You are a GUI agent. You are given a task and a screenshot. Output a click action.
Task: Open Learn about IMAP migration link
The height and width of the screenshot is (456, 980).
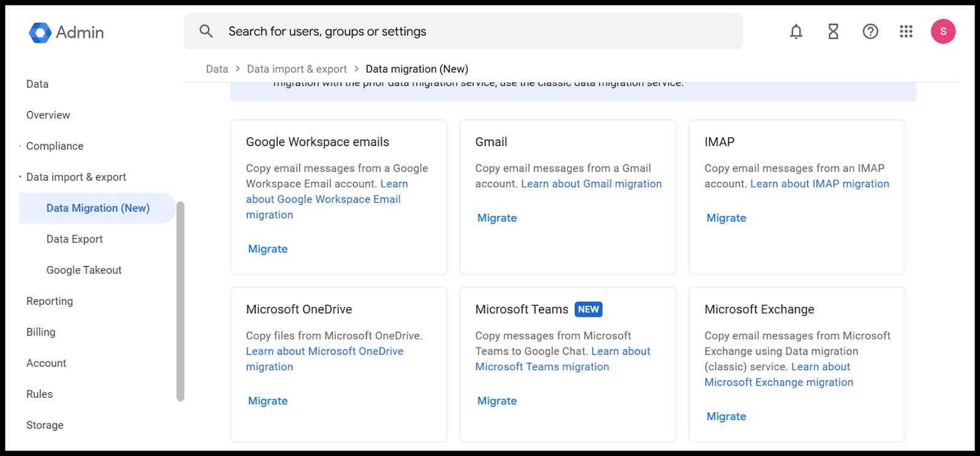click(x=820, y=184)
